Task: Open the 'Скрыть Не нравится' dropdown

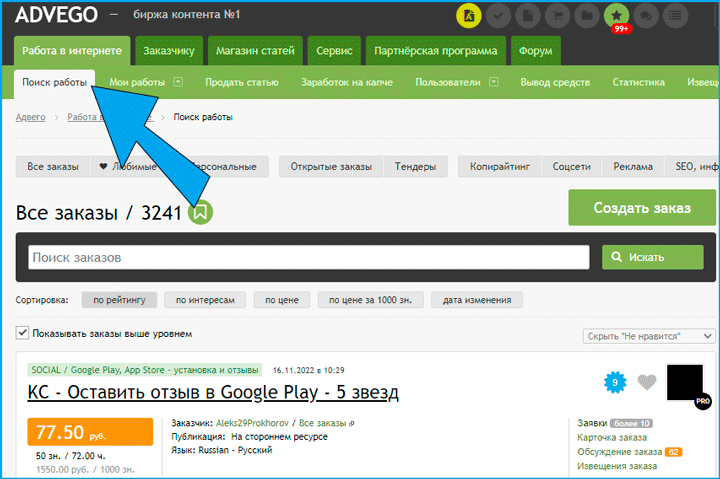Action: point(649,336)
